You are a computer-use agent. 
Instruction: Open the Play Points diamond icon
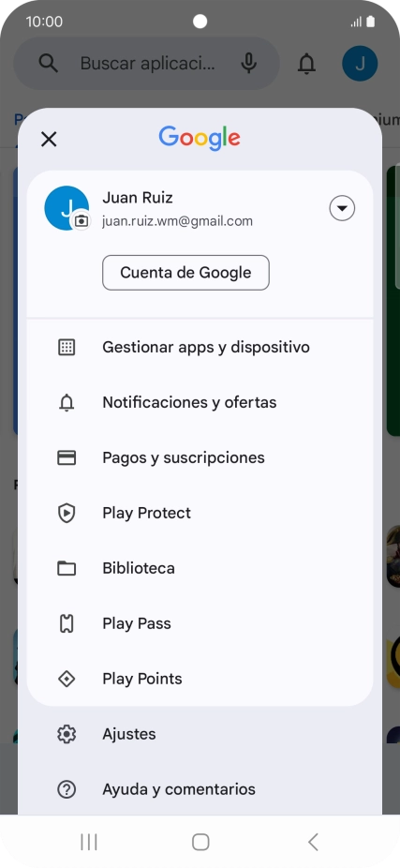pyautogui.click(x=67, y=679)
